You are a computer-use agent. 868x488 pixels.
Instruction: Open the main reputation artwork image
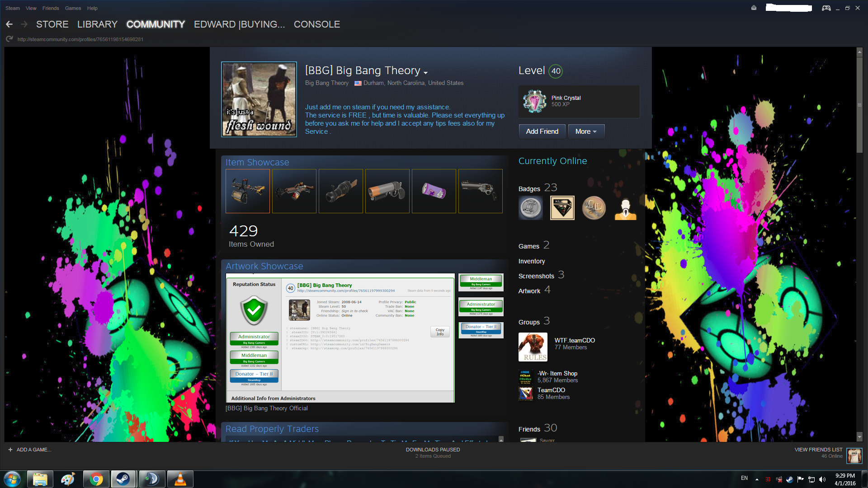pyautogui.click(x=340, y=338)
